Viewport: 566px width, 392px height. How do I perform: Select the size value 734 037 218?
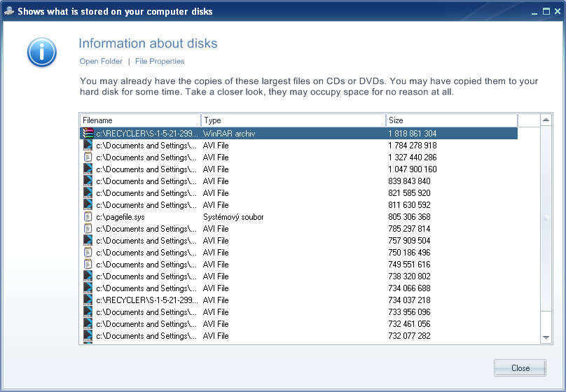pyautogui.click(x=409, y=300)
